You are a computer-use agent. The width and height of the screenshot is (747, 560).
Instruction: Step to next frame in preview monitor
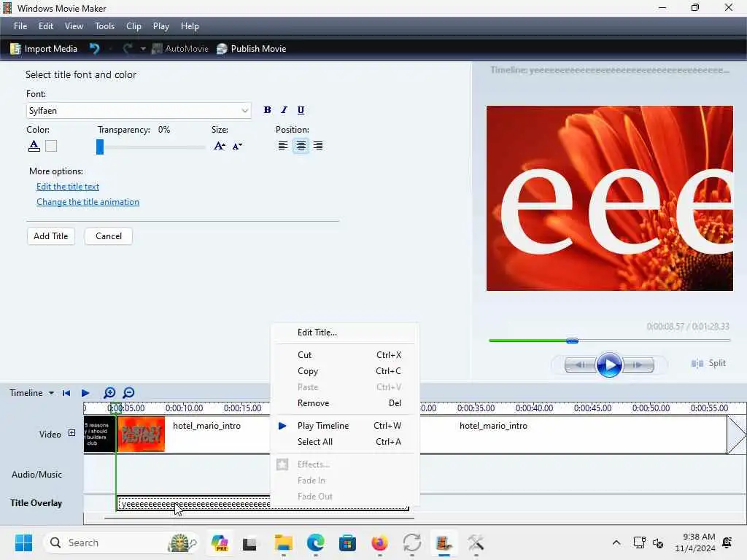638,365
